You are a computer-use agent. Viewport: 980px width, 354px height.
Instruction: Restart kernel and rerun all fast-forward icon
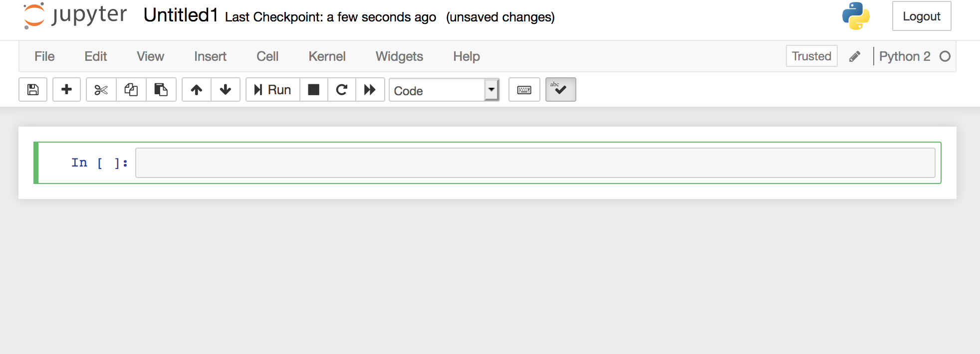(x=370, y=90)
